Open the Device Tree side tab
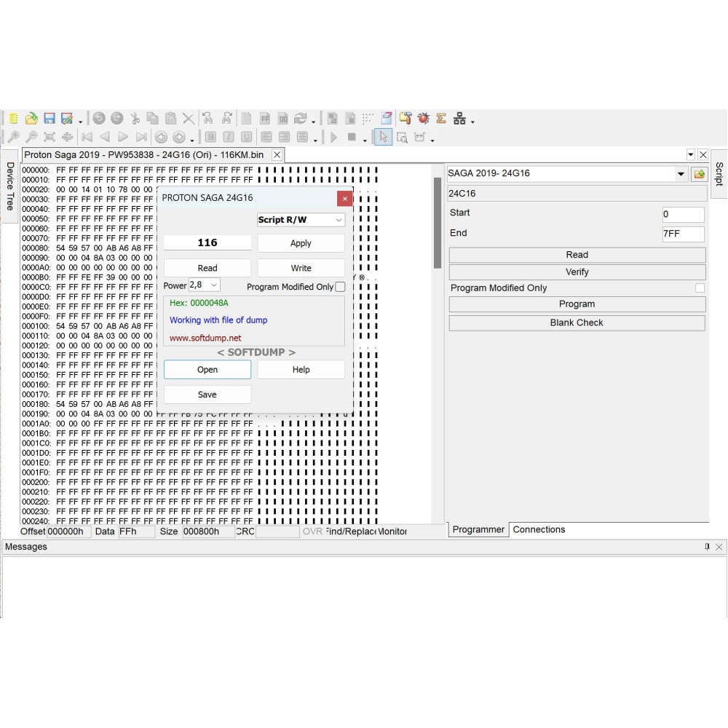Viewport: 728px width, 728px height. point(9,186)
